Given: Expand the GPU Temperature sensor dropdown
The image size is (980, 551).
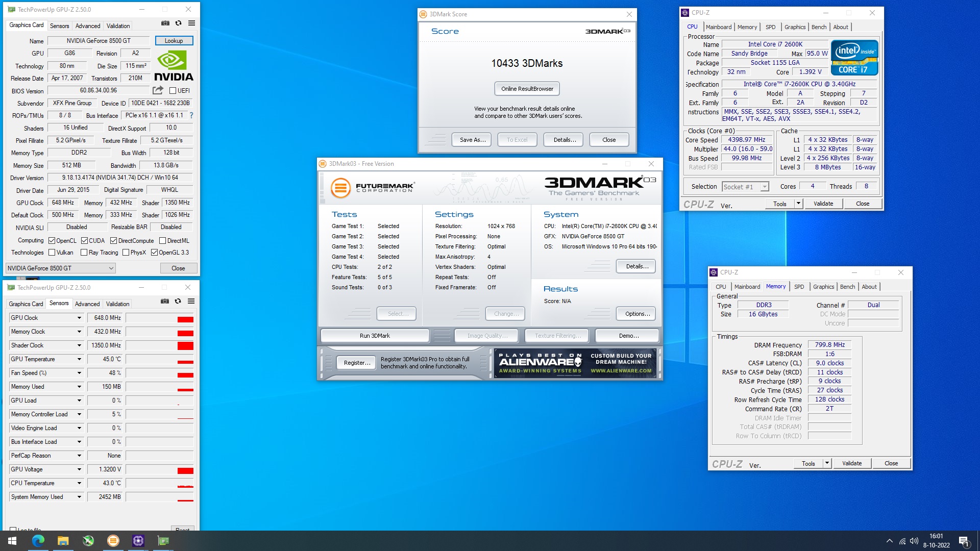Looking at the screenshot, I should pyautogui.click(x=79, y=359).
